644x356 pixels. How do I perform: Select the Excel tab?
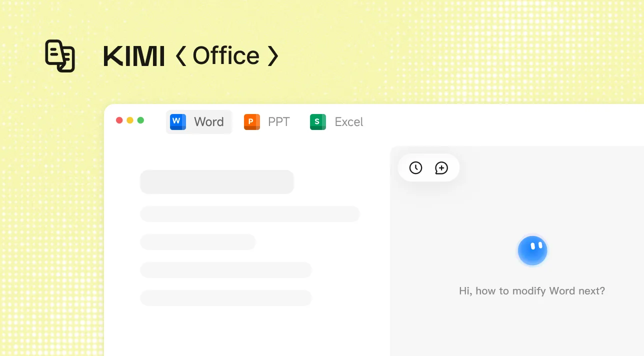(x=336, y=122)
